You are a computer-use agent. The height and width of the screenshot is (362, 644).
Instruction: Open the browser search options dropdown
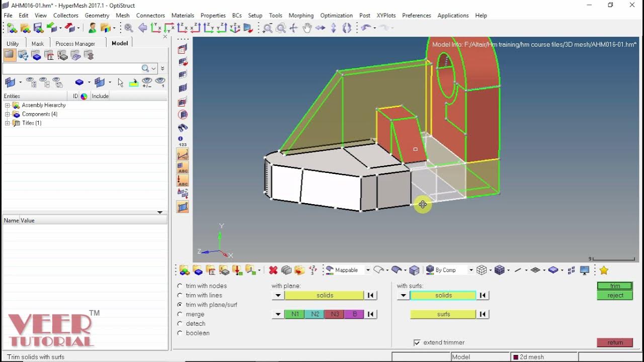(x=153, y=68)
